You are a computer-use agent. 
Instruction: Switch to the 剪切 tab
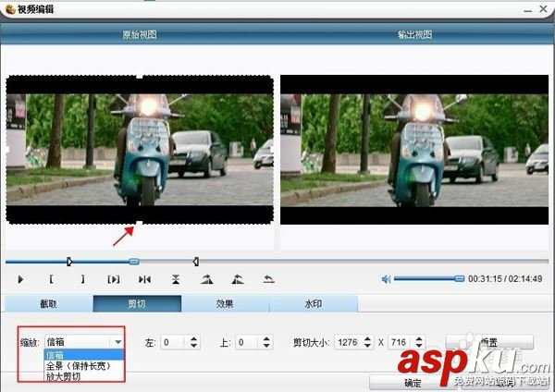(x=137, y=303)
